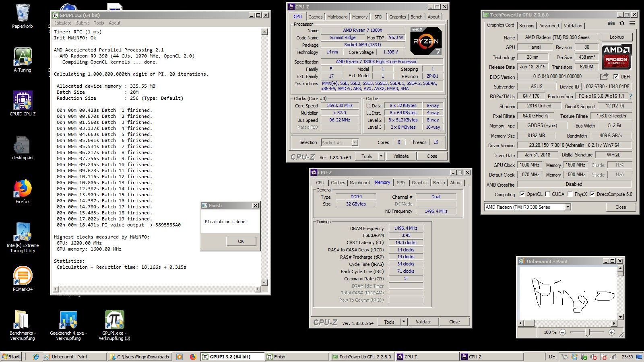644x362 pixels.
Task: Switch to TechPowerUp GPU-Z taskbar button
Action: click(x=362, y=357)
